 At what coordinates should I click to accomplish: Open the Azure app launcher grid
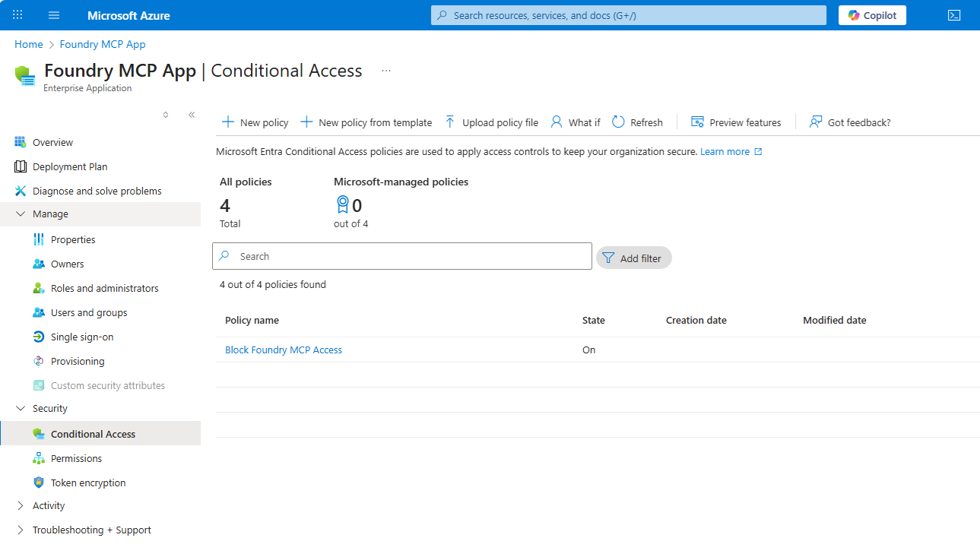(17, 14)
